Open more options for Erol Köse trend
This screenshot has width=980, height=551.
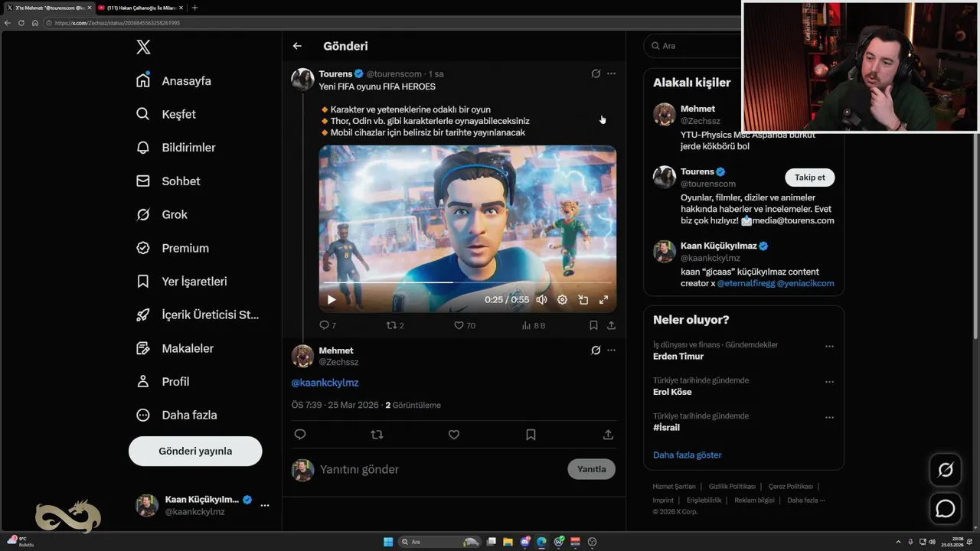pyautogui.click(x=829, y=382)
